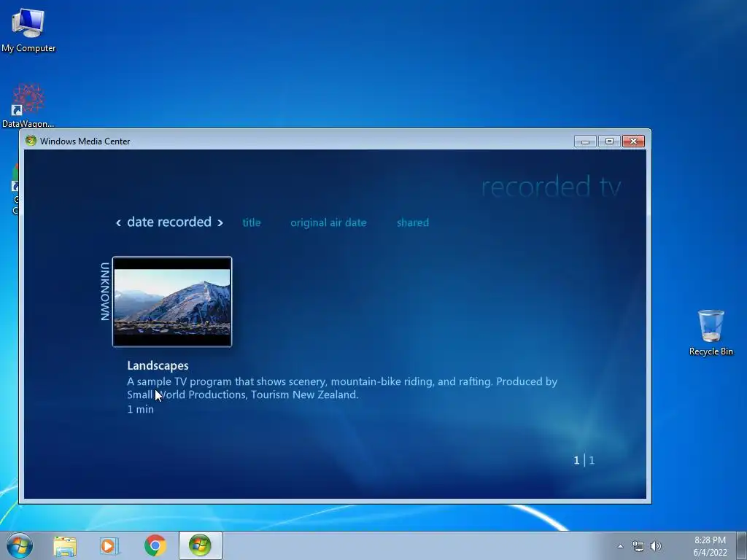The height and width of the screenshot is (560, 747).
Task: Launch Windows Media Player from taskbar
Action: coord(109,545)
